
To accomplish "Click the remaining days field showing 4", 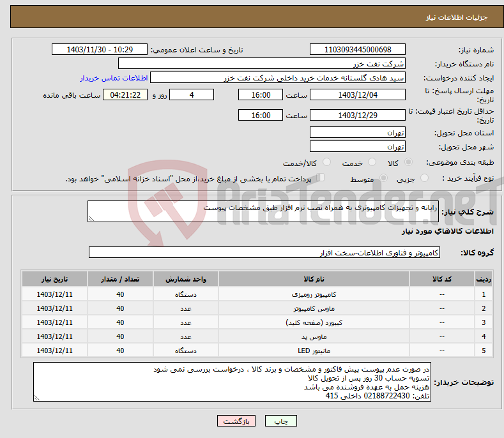I will click(192, 94).
